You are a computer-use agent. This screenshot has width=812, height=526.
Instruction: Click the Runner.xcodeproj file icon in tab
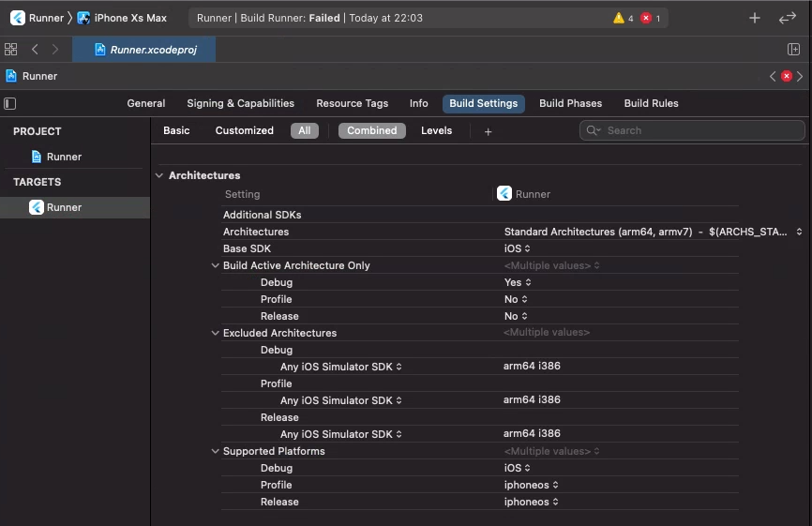(100, 50)
